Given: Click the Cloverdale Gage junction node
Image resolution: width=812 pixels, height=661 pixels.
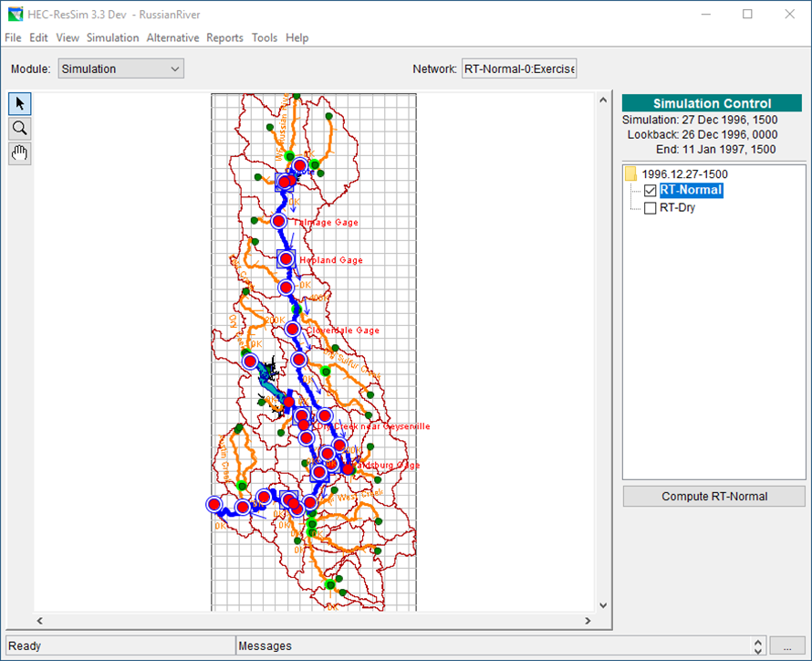Looking at the screenshot, I should tap(292, 329).
